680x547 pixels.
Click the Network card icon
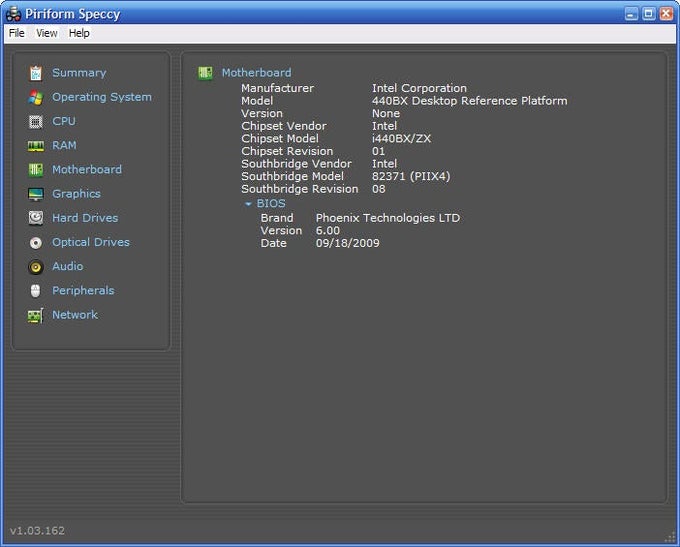[x=36, y=315]
